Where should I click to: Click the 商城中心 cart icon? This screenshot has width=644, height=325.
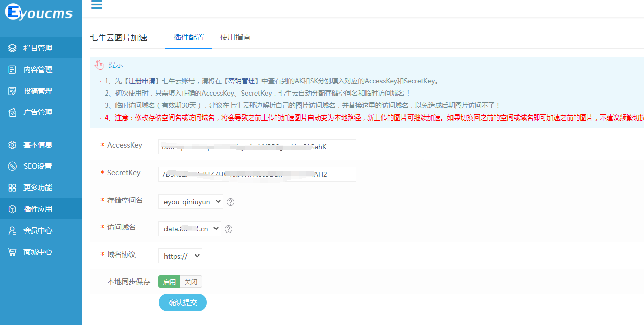(x=12, y=252)
